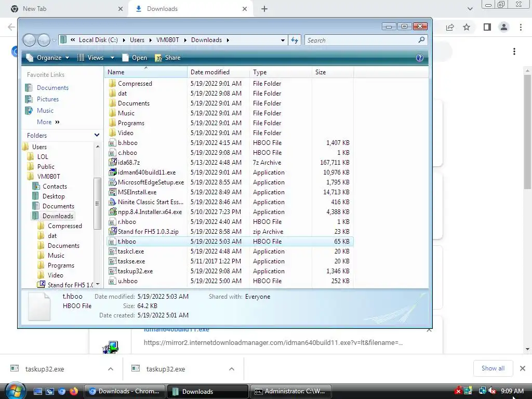
Task: Collapse the Folders pane chevron
Action: 97,135
